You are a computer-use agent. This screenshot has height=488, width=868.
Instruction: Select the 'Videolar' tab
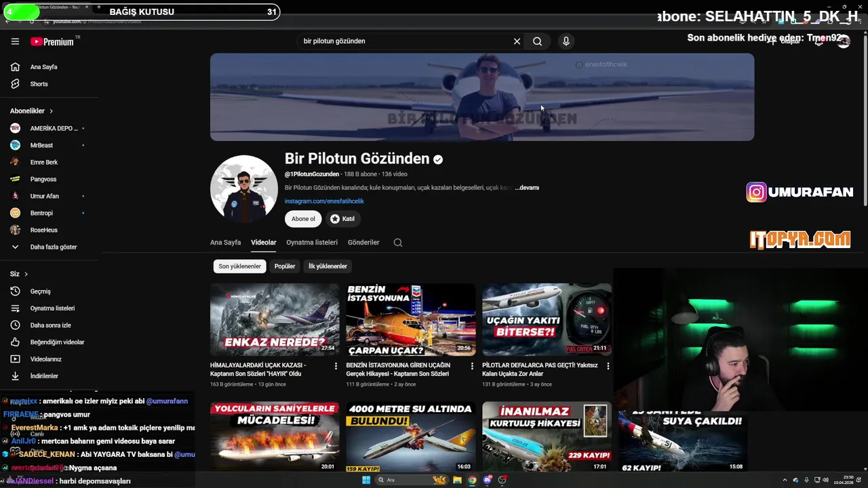[264, 243]
